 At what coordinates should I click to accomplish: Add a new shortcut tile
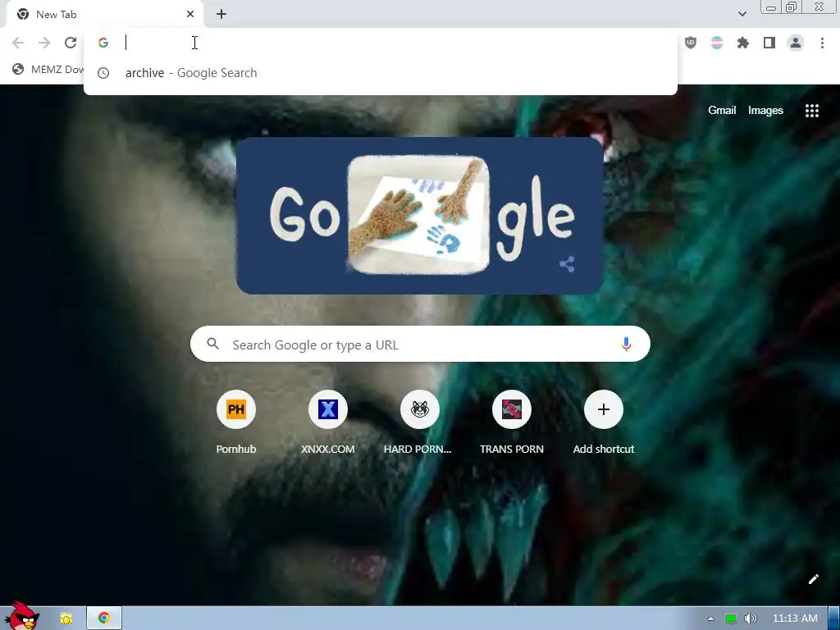point(603,422)
